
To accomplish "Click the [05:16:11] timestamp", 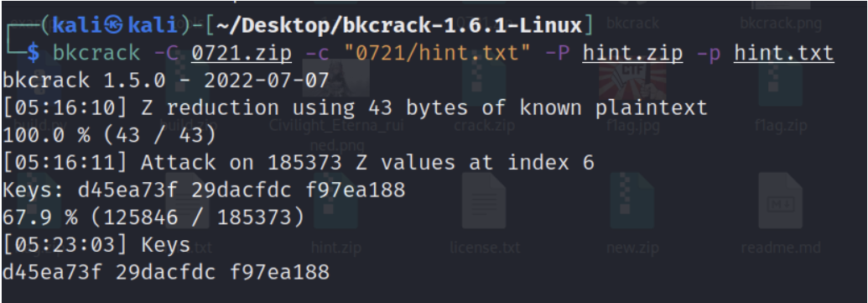I will click(65, 163).
